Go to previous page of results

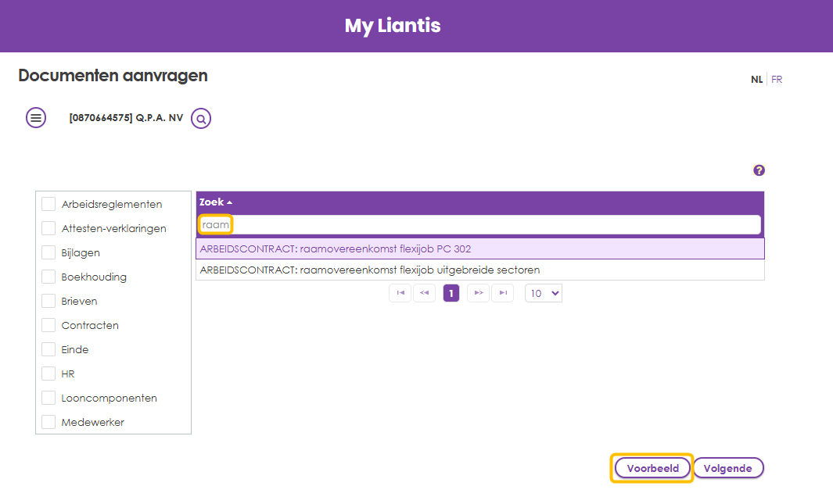click(425, 293)
